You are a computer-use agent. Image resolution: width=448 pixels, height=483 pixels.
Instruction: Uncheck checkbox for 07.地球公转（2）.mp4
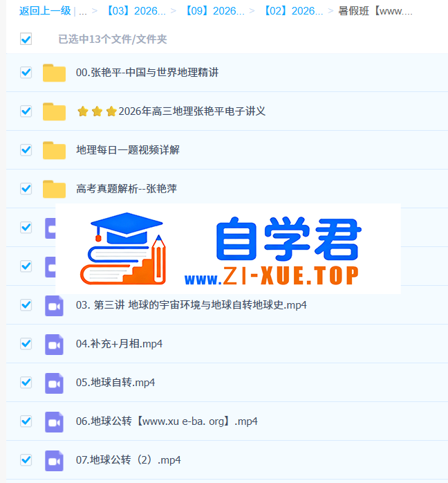pyautogui.click(x=26, y=460)
